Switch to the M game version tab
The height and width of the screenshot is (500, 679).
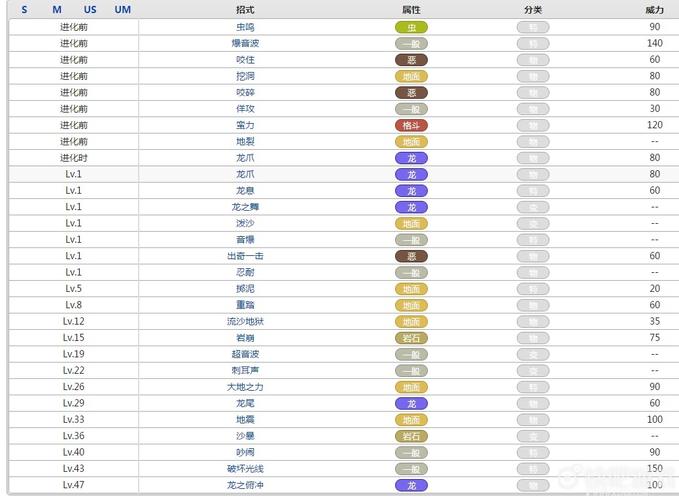[x=57, y=9]
